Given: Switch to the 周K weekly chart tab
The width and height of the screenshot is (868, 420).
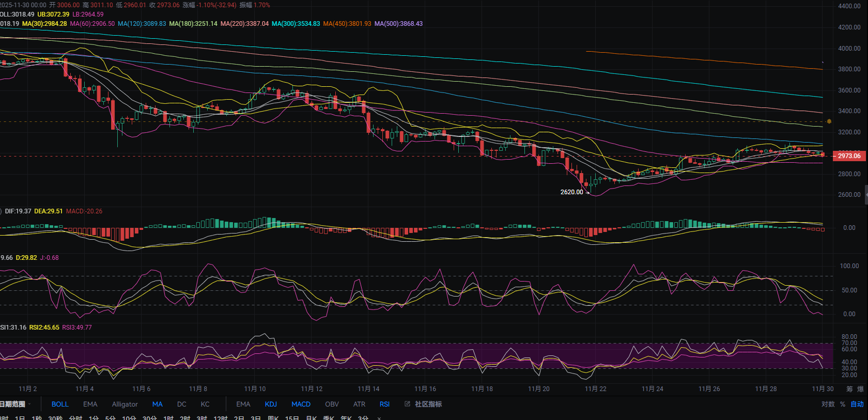Looking at the screenshot, I should pos(273,418).
